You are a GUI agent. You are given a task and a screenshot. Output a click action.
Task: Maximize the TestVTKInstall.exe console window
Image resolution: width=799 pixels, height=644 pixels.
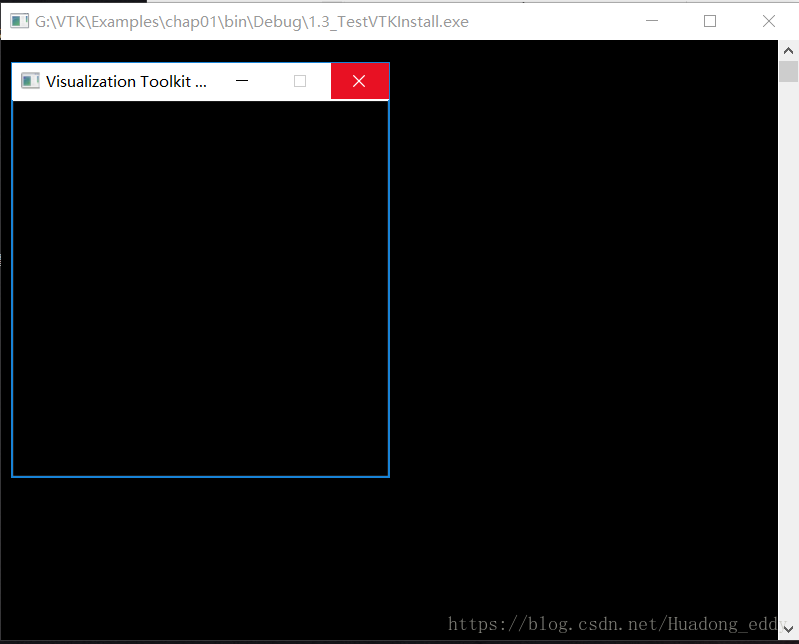710,21
